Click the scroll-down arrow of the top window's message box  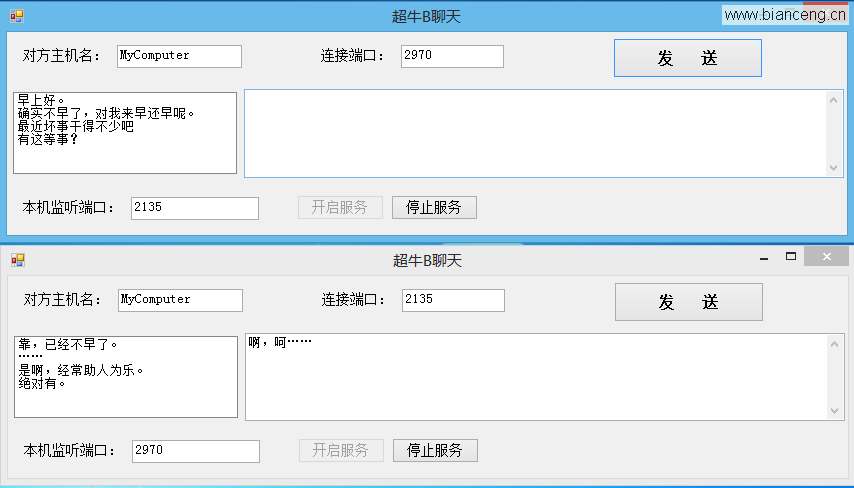(833, 168)
